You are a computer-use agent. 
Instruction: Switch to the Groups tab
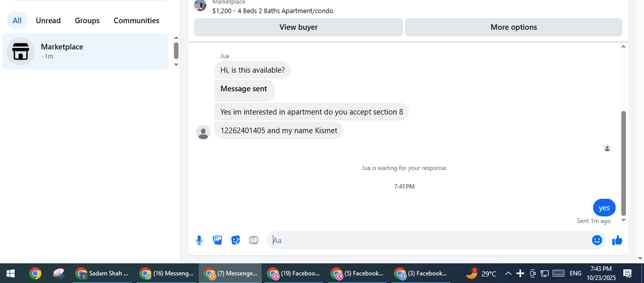pos(87,21)
